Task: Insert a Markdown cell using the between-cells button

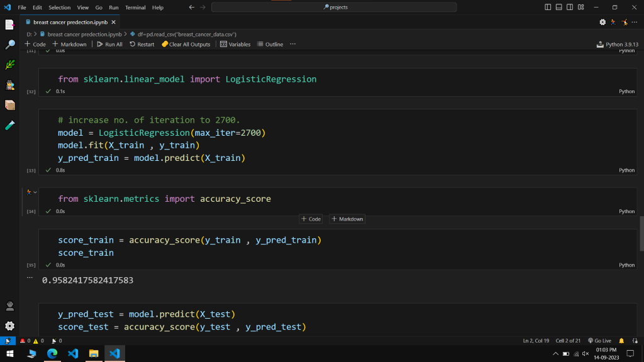Action: coord(347,219)
